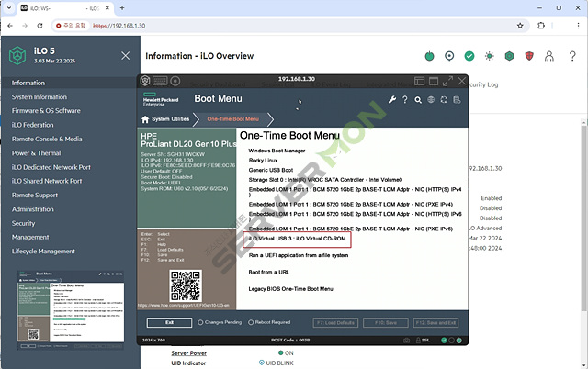Select Windows Boot Manager boot option
Viewport: 588px width, 369px height.
(x=277, y=151)
